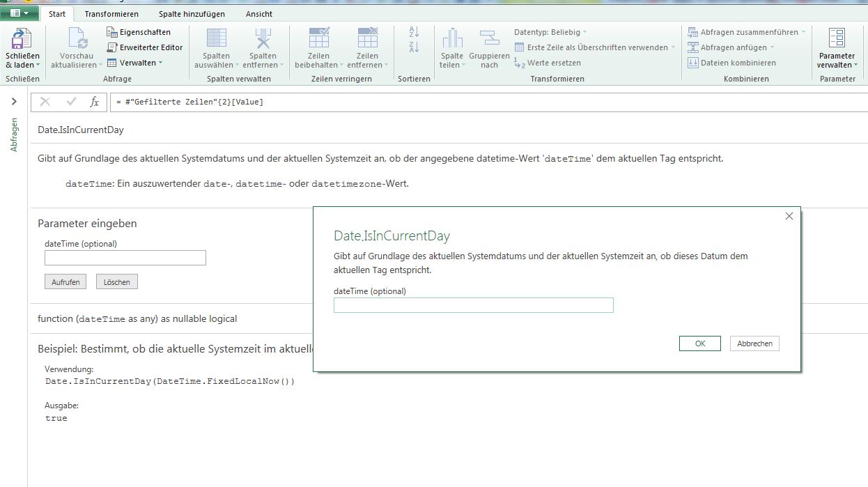
Task: Open the Zeilen beibehalten dropdown arrow
Action: tap(341, 65)
